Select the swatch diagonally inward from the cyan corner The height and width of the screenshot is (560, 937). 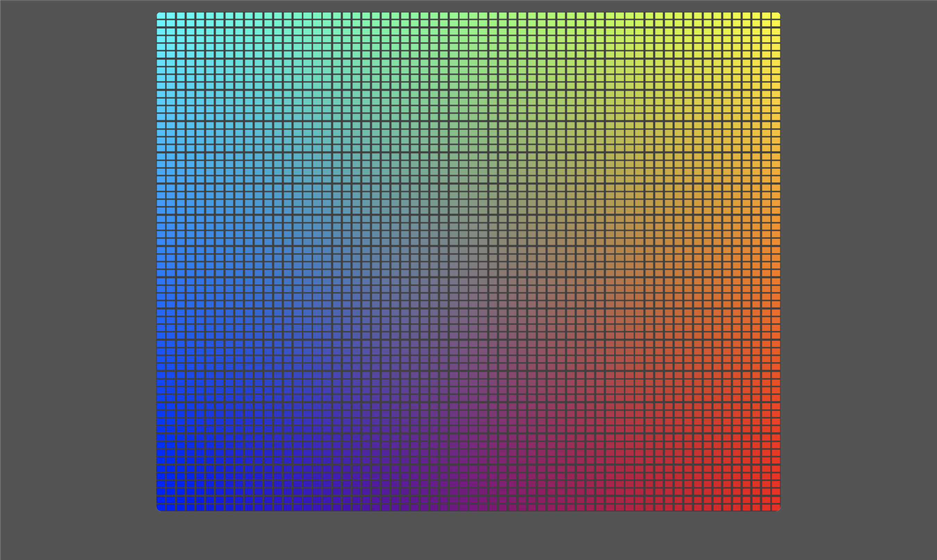(171, 23)
